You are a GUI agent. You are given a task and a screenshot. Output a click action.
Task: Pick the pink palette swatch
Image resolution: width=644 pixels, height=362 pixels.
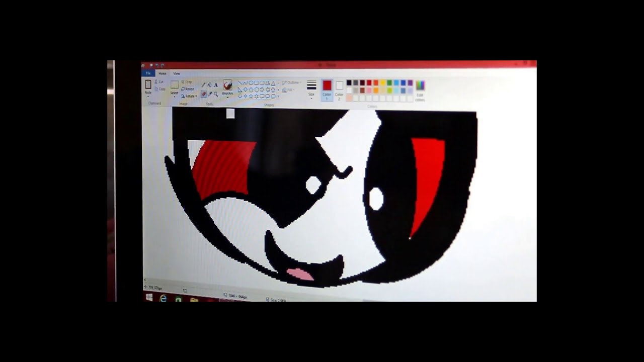369,90
